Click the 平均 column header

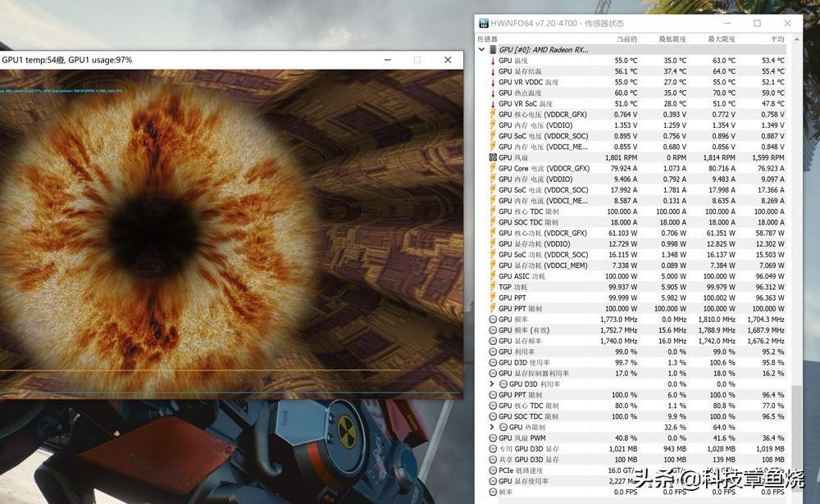point(777,39)
